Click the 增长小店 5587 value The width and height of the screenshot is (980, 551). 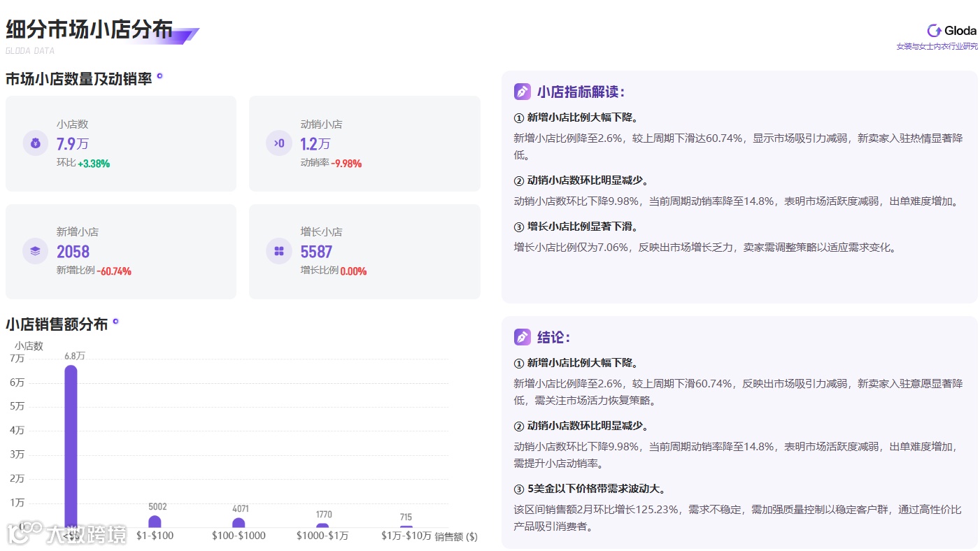click(x=316, y=252)
